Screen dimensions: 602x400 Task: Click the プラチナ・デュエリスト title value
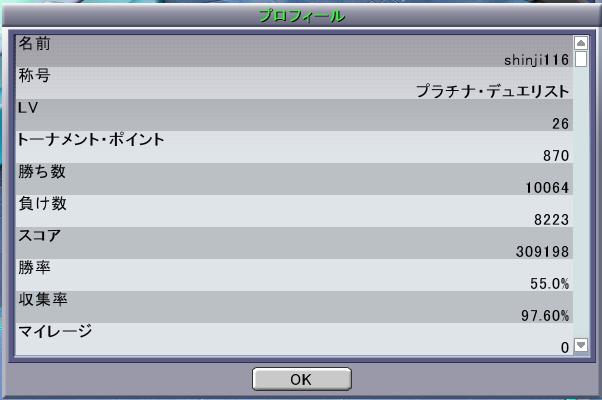coord(493,91)
